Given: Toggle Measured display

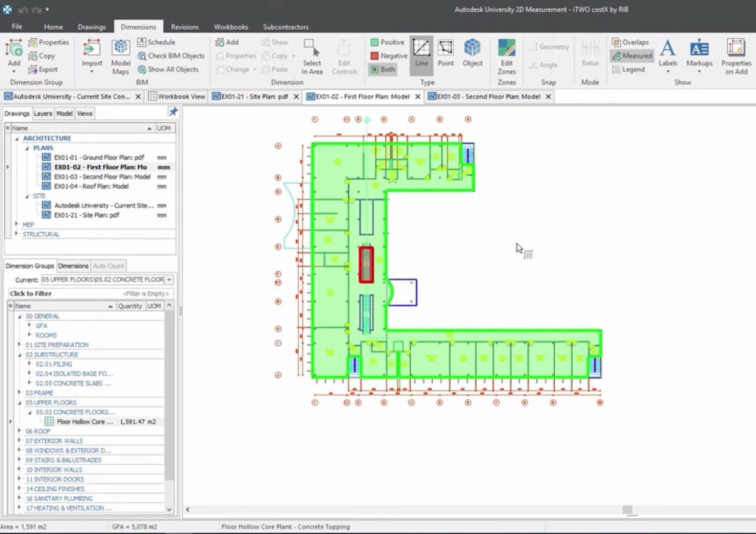Looking at the screenshot, I should [632, 56].
